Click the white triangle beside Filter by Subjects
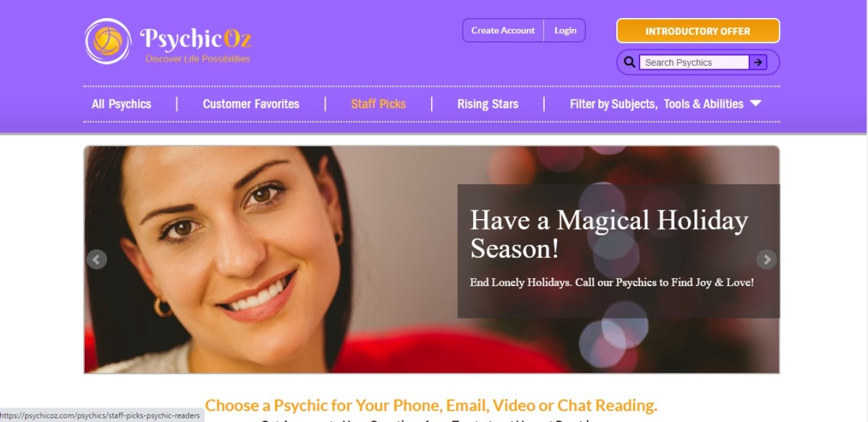The width and height of the screenshot is (868, 422). (x=755, y=103)
